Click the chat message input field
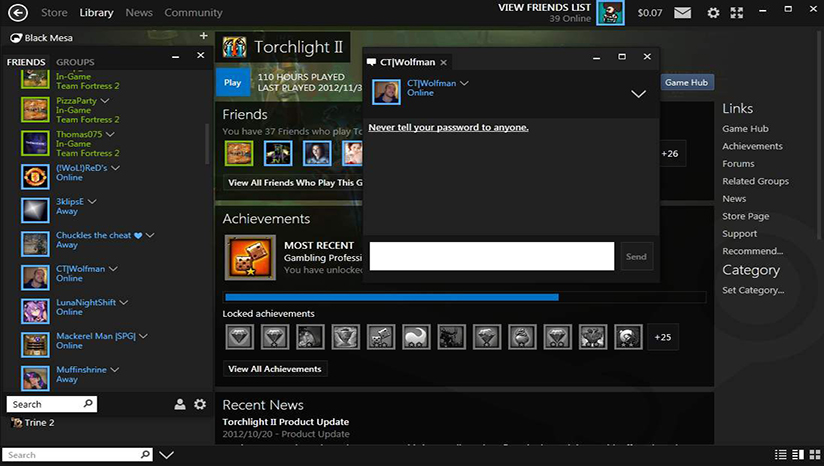The width and height of the screenshot is (824, 466). [491, 256]
